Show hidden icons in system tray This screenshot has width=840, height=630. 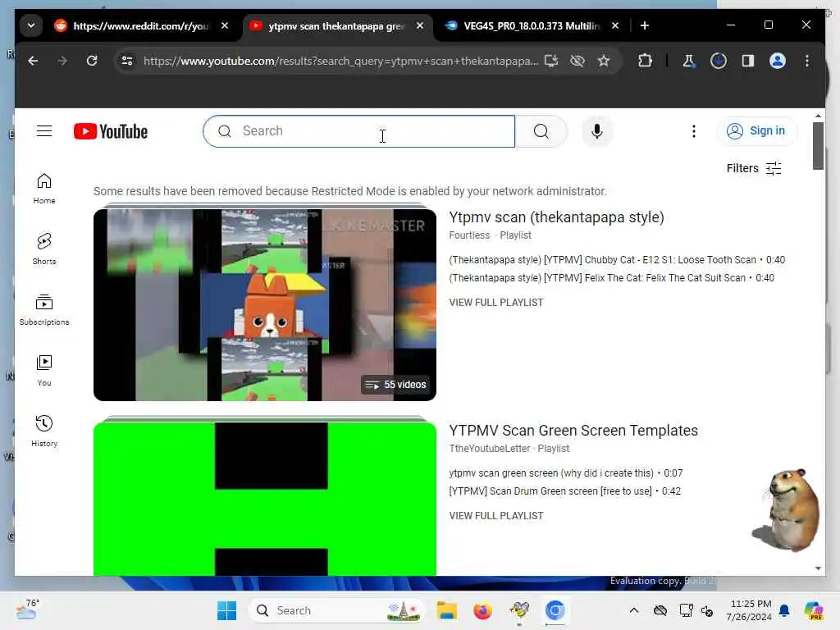point(634,610)
